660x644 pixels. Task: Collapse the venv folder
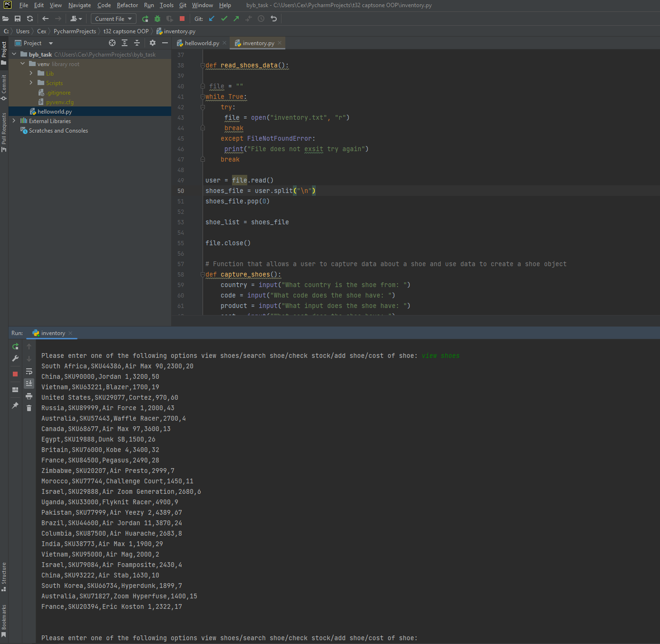tap(23, 64)
